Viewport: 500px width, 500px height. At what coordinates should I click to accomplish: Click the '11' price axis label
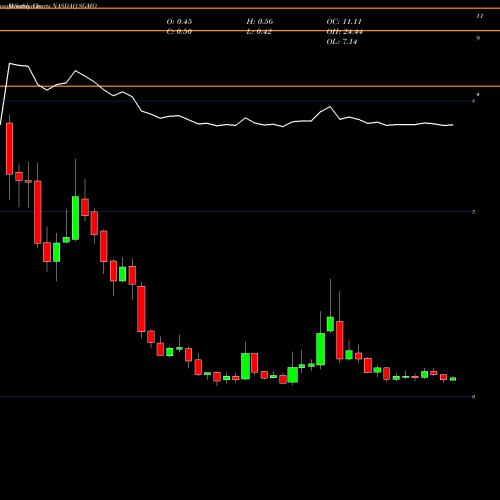(479, 16)
